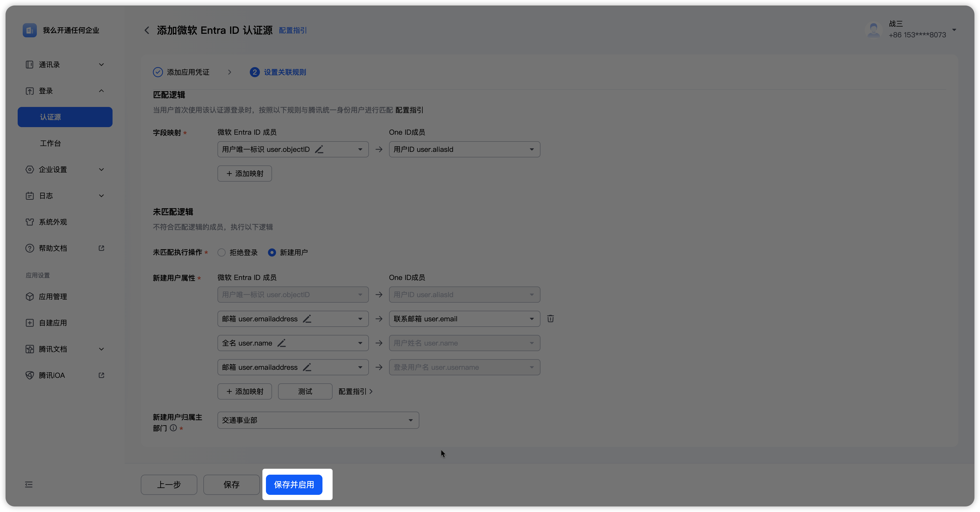Open the 交通事业部 department dropdown
This screenshot has width=980, height=512.
point(318,420)
